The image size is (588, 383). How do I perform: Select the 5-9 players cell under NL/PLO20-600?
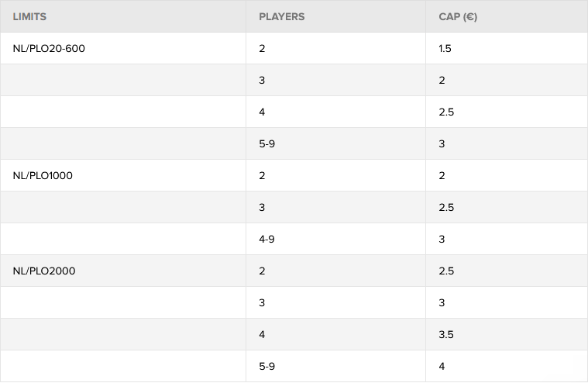coord(266,143)
